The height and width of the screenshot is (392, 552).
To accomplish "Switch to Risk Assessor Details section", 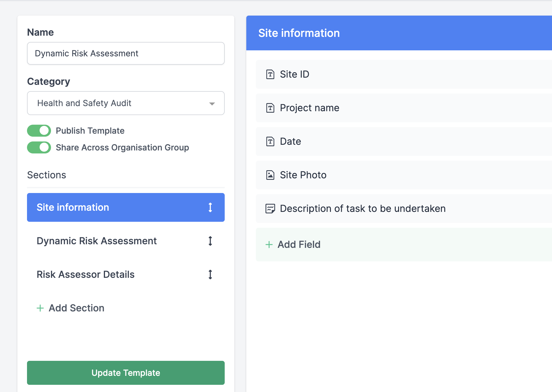I will (85, 275).
